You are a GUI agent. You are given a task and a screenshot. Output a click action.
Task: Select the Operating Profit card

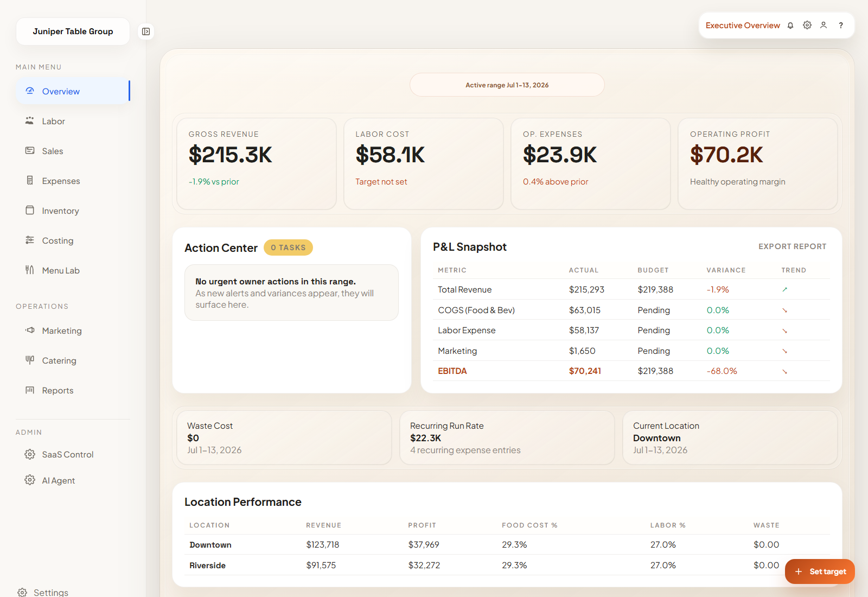point(758,164)
